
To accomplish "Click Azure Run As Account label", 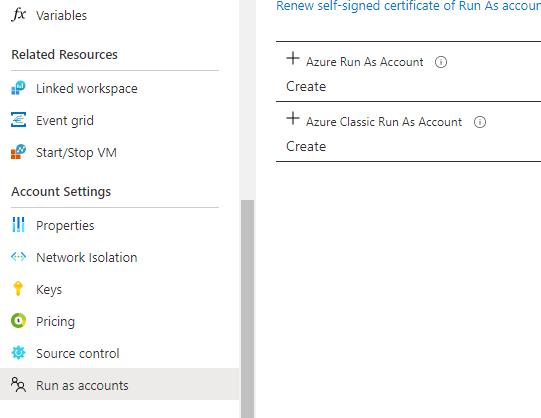I will coord(365,62).
